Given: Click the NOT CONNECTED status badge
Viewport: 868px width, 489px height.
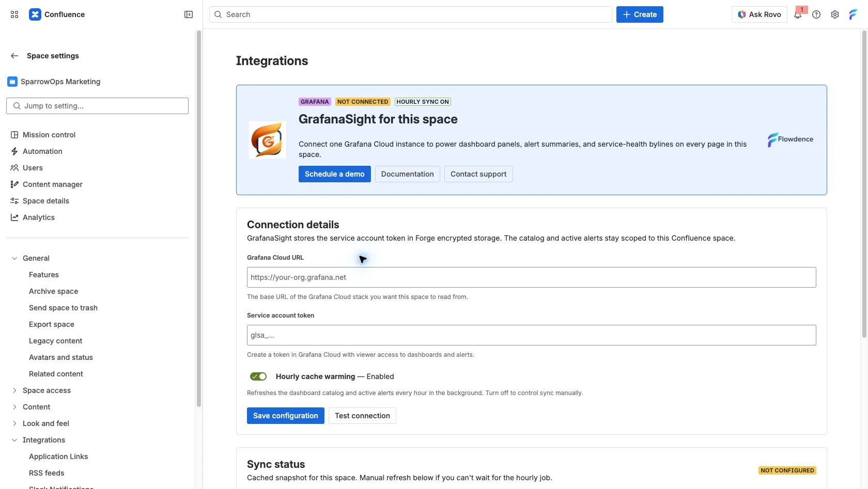Looking at the screenshot, I should tap(363, 102).
